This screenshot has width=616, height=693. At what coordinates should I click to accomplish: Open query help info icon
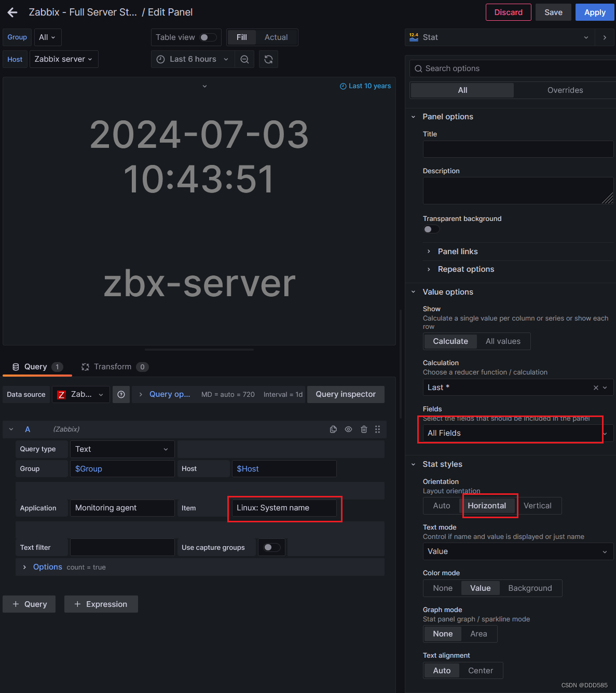point(121,395)
